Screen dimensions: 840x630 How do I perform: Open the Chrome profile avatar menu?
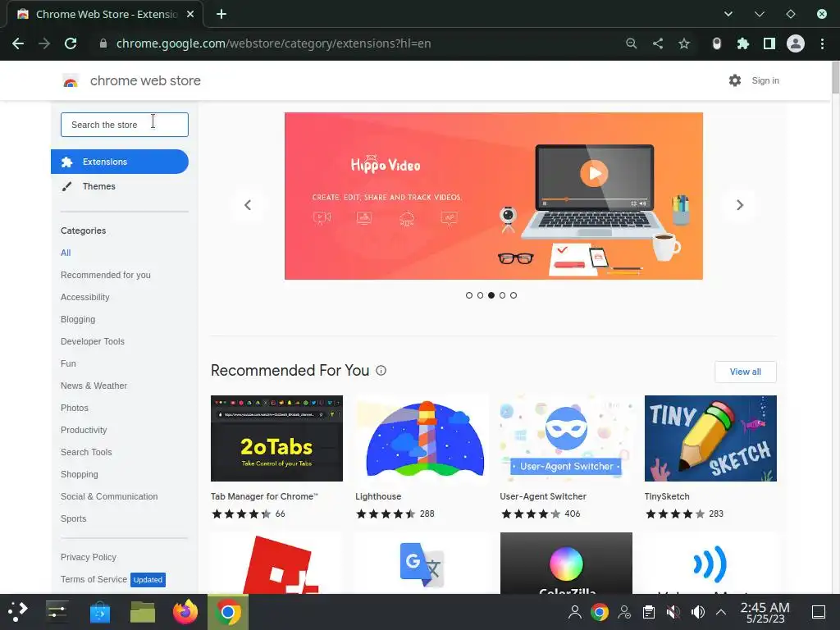point(796,43)
